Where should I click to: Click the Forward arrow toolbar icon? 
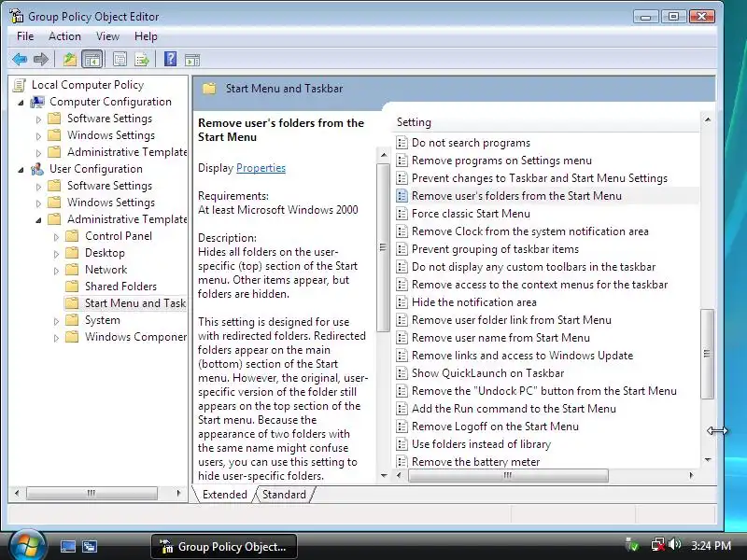pyautogui.click(x=41, y=60)
